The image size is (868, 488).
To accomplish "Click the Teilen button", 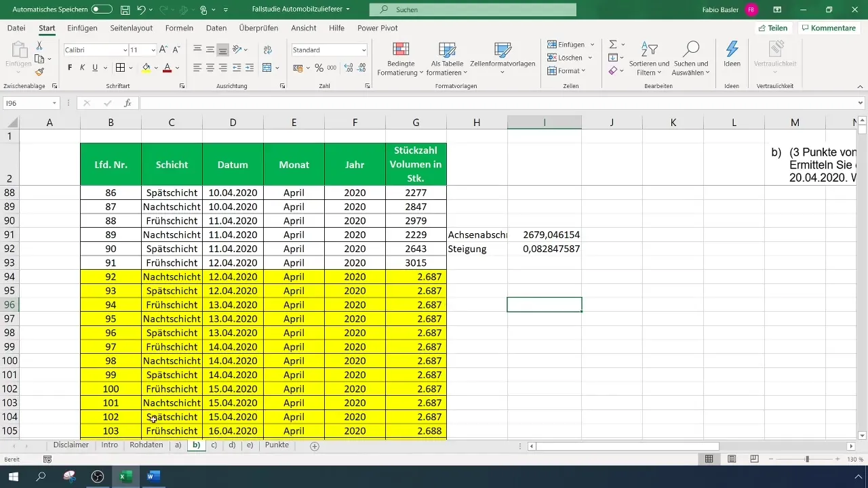I will pyautogui.click(x=773, y=28).
